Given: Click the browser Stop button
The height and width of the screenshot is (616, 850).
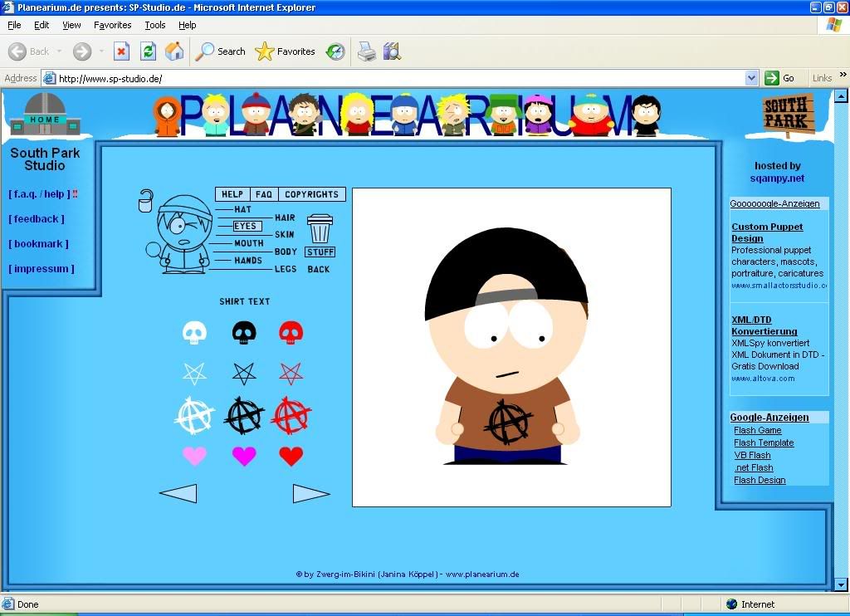Looking at the screenshot, I should [121, 51].
